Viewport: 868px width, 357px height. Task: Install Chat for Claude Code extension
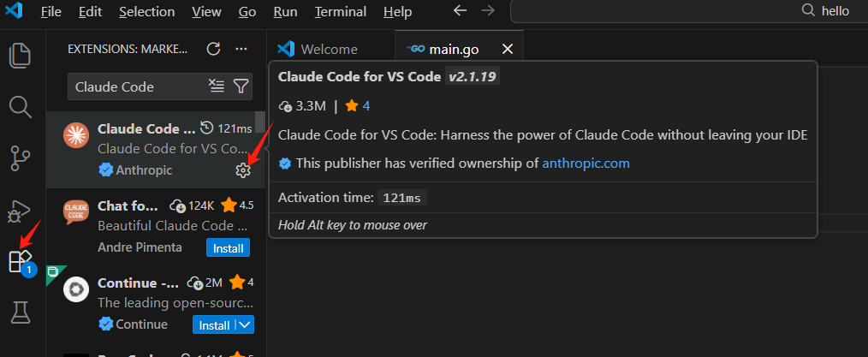pos(228,248)
